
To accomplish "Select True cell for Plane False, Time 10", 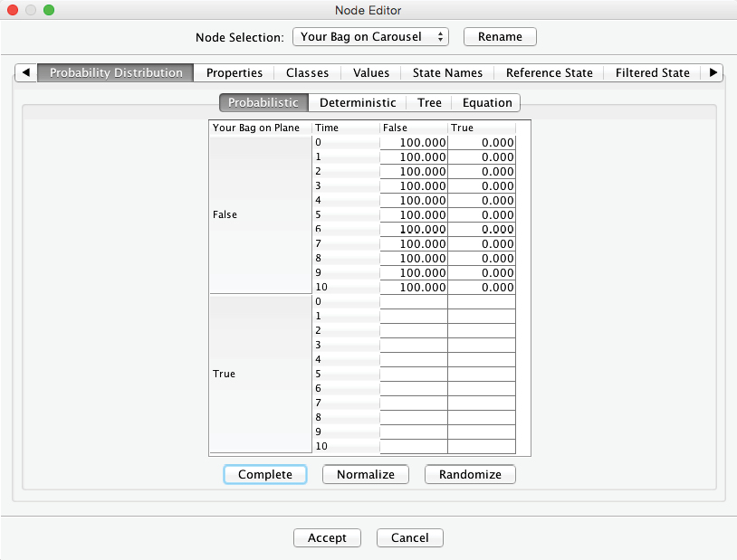I will point(482,287).
